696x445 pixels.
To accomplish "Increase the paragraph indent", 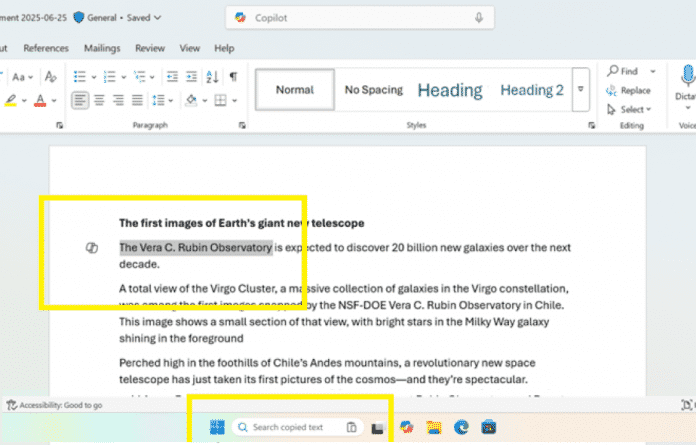I will tap(192, 76).
